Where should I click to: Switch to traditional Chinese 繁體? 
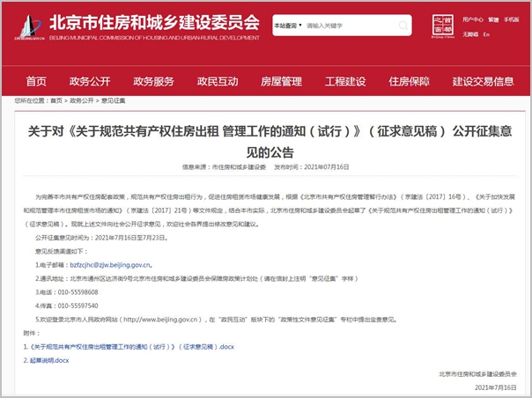tap(493, 18)
